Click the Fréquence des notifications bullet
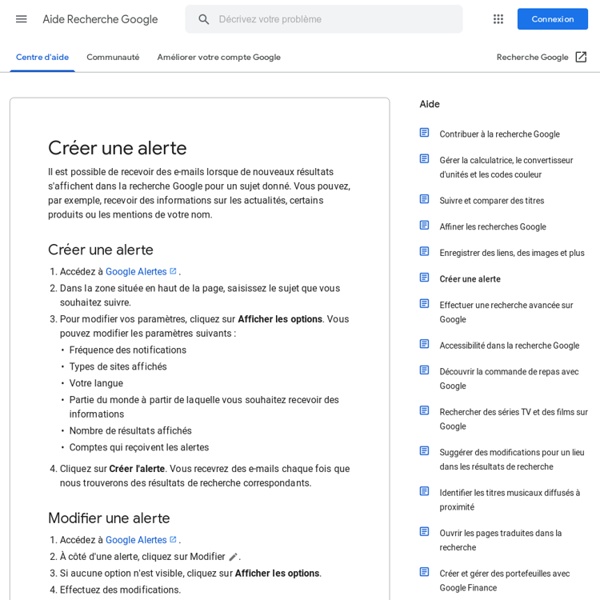This screenshot has height=600, width=600. pos(127,350)
